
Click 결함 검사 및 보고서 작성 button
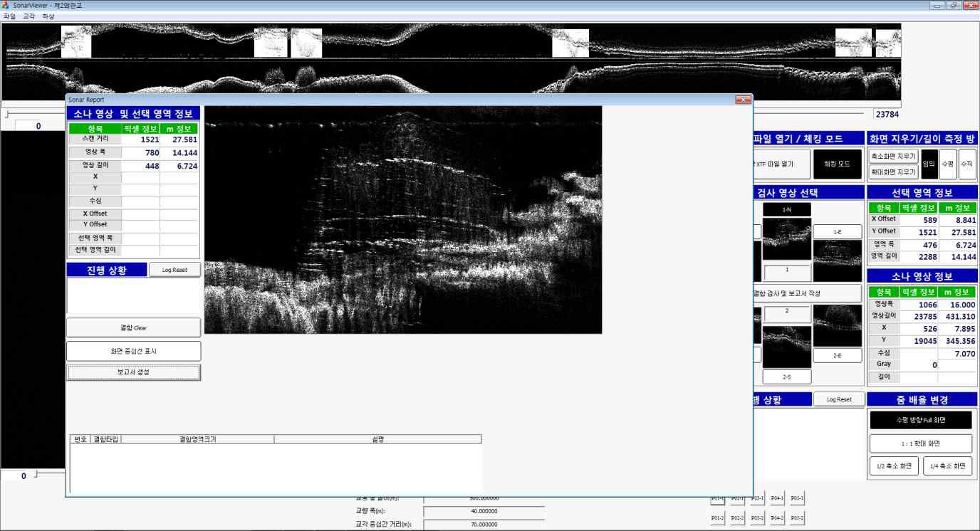(807, 293)
